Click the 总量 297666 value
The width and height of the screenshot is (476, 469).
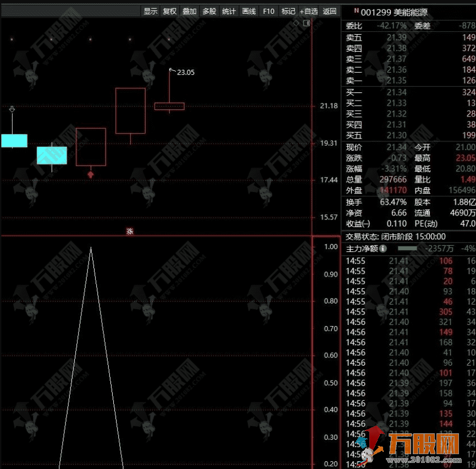point(393,179)
